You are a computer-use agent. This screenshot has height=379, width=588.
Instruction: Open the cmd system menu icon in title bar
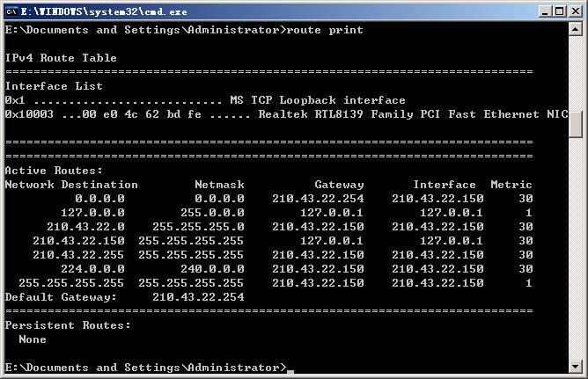[x=11, y=11]
